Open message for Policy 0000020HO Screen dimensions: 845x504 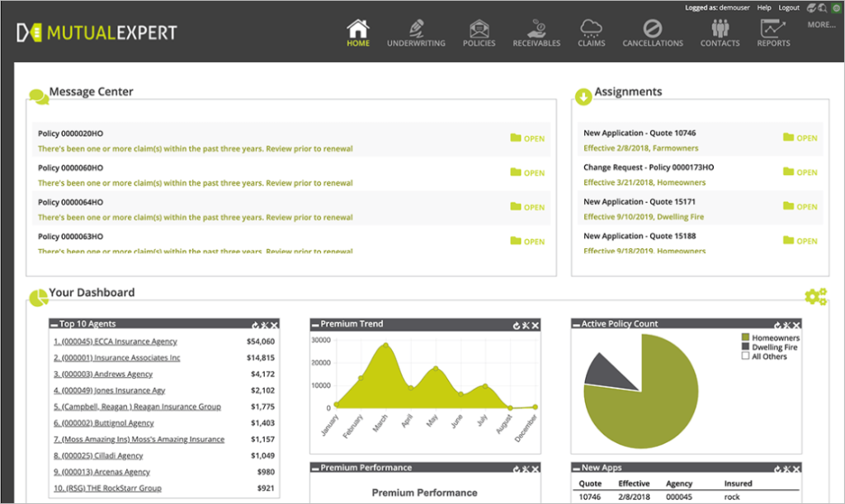pyautogui.click(x=527, y=139)
